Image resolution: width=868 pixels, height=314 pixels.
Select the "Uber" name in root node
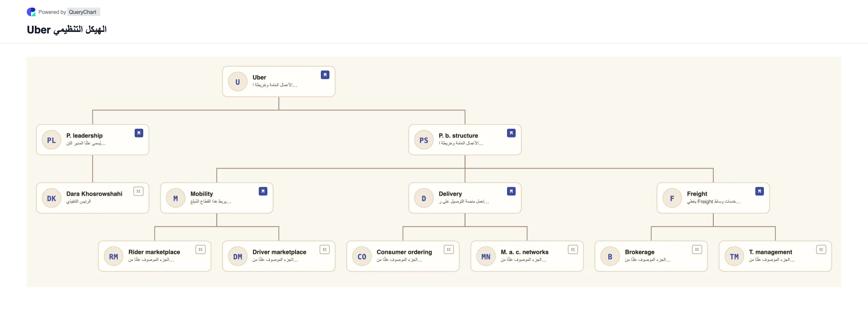click(259, 77)
